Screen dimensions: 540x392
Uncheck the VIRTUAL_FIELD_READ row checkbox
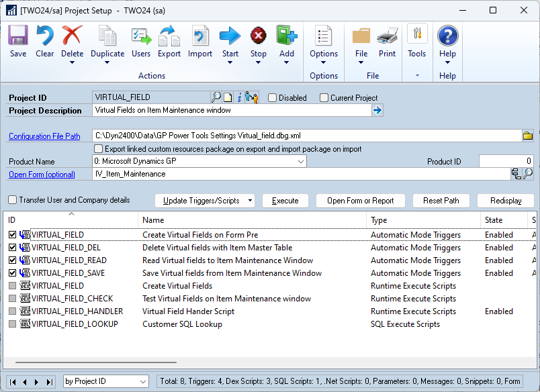tap(12, 260)
